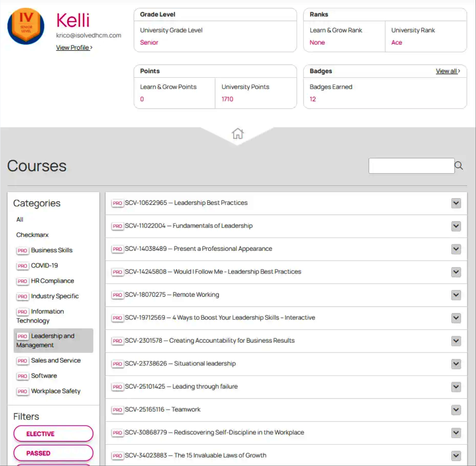
Task: Toggle the PASSED filter
Action: 53,453
